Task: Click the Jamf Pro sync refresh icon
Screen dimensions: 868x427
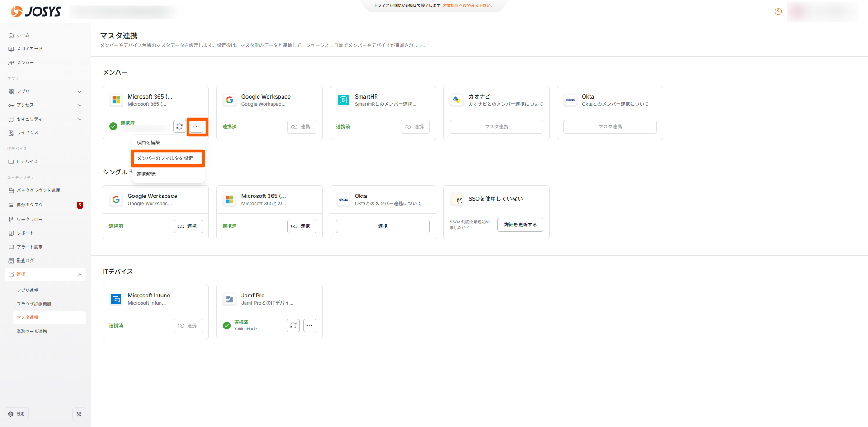Action: (x=293, y=325)
